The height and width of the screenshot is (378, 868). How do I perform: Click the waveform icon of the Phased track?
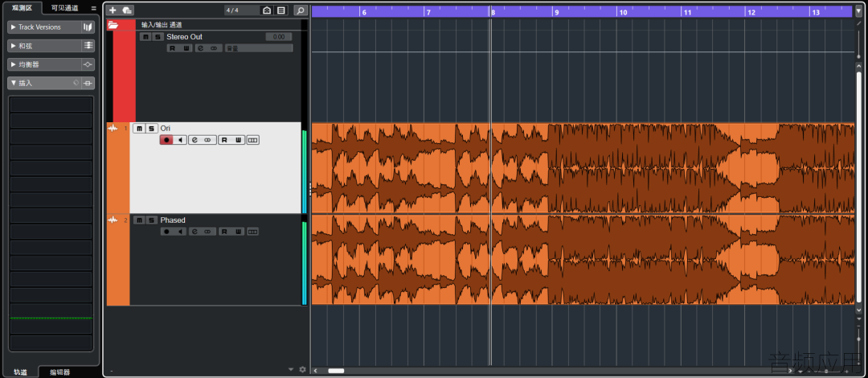(113, 220)
